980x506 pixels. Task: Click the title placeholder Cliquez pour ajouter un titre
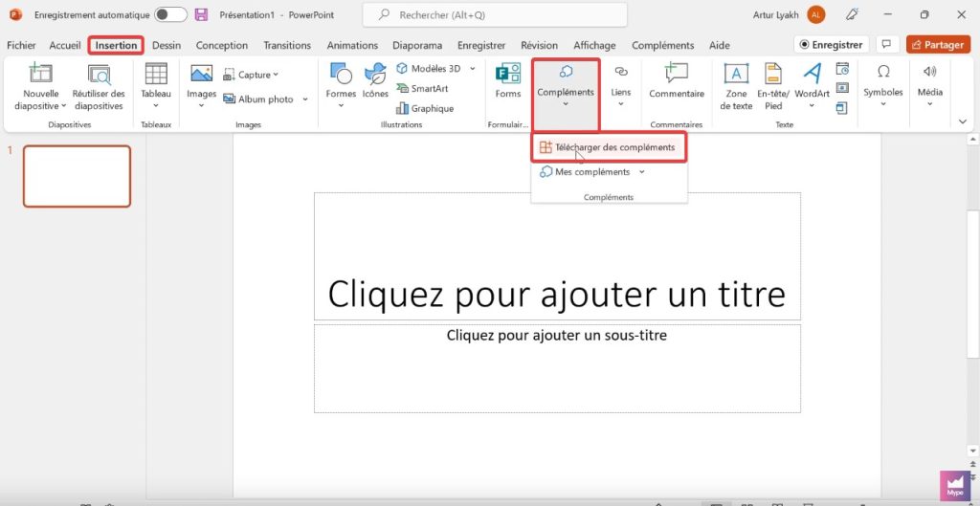click(x=557, y=256)
